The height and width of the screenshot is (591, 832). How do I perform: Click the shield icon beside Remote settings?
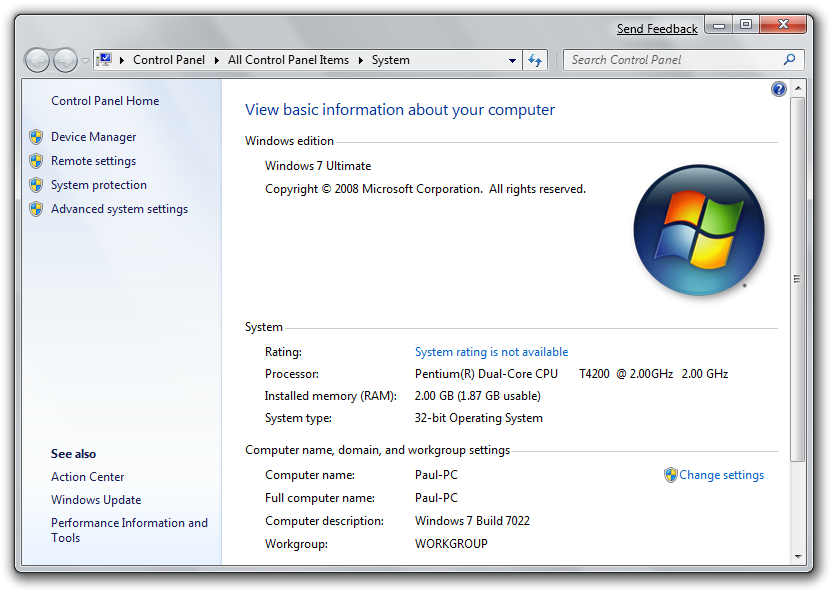click(36, 161)
